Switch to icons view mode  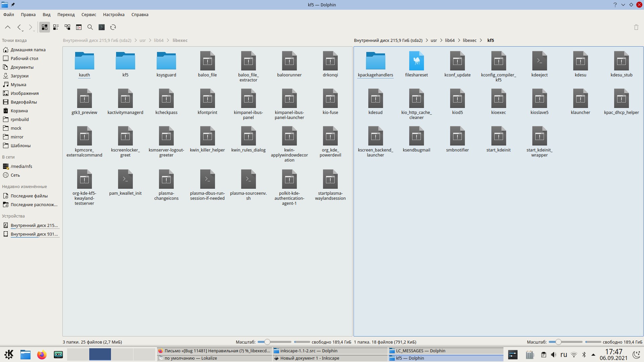[44, 27]
